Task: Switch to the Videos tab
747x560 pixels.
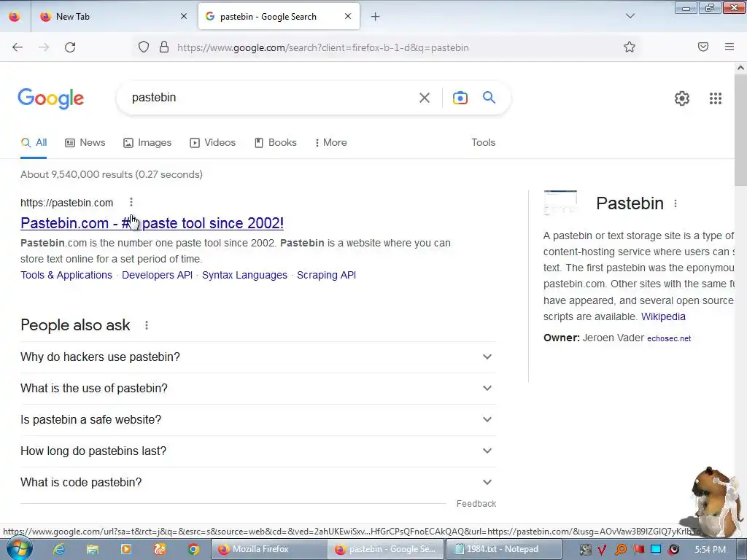Action: point(212,142)
